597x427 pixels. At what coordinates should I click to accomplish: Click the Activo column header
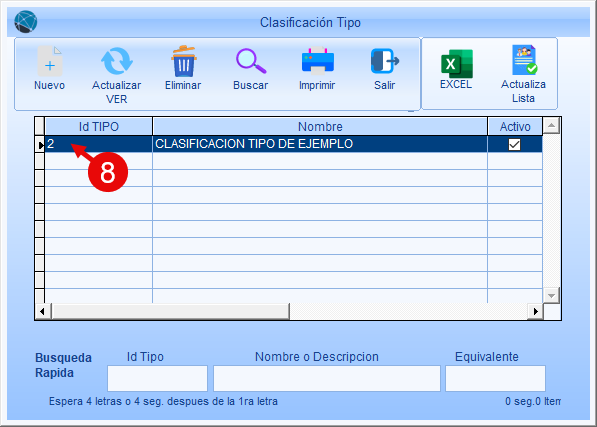(x=515, y=126)
